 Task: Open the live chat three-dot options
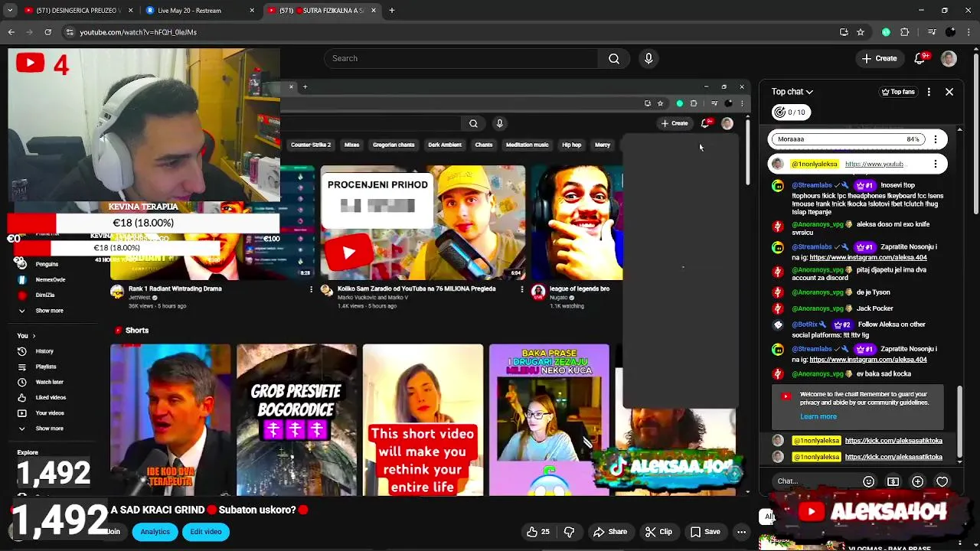pyautogui.click(x=929, y=92)
